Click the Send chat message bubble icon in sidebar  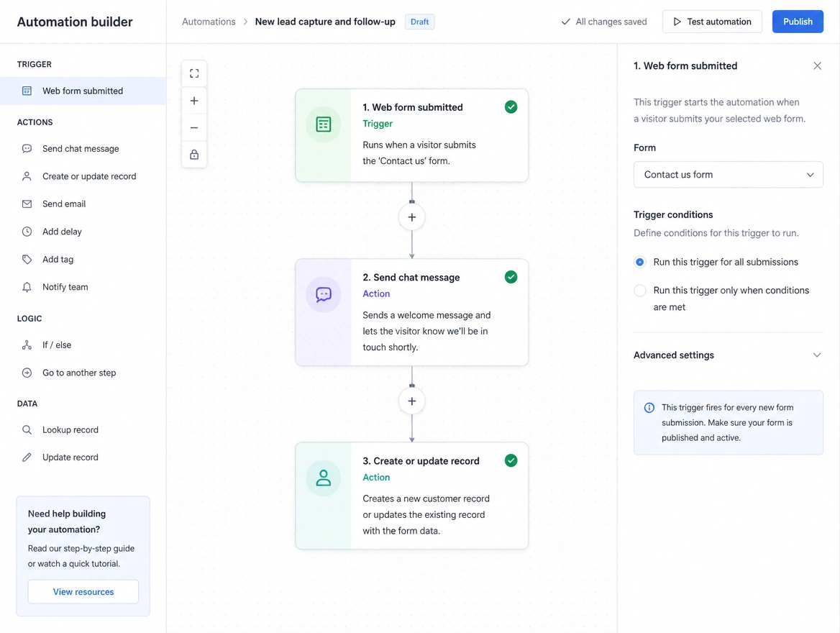pyautogui.click(x=27, y=148)
